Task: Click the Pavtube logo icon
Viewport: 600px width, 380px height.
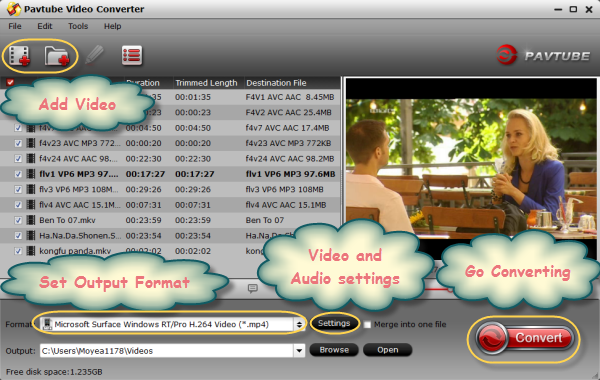Action: click(x=507, y=55)
